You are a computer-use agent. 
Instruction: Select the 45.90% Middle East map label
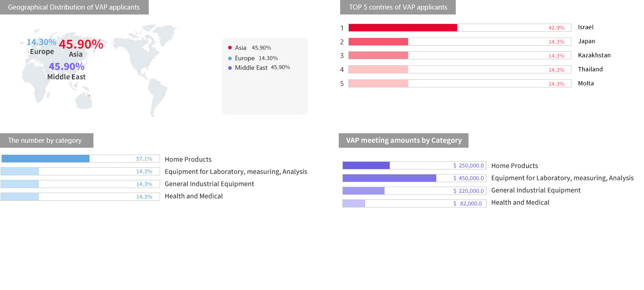tap(67, 67)
